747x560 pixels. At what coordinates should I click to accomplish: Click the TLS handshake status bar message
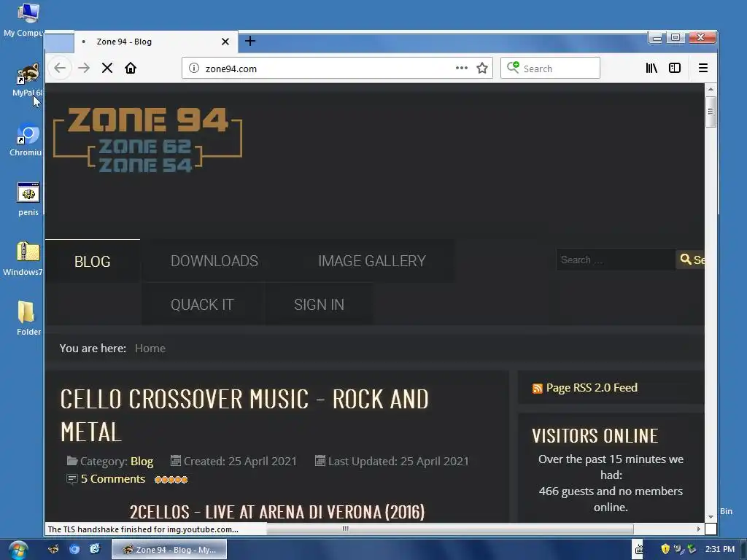tap(143, 529)
